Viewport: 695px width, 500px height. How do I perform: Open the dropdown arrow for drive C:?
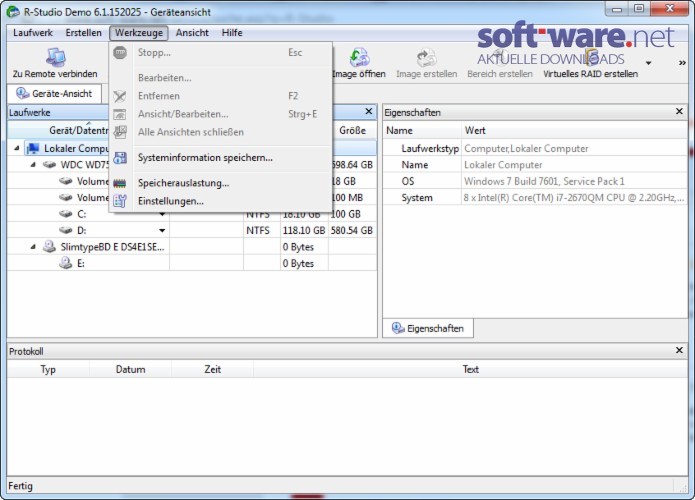162,215
